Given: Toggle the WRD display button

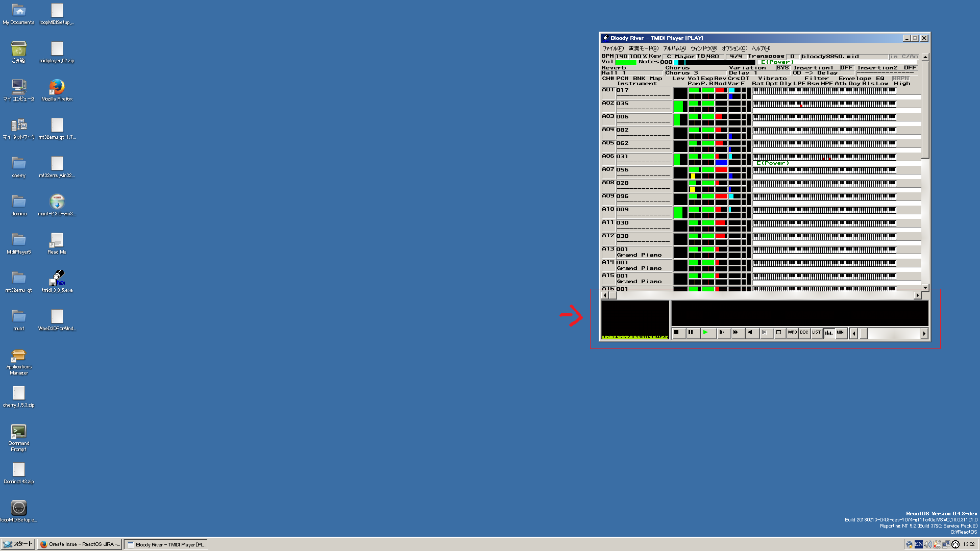Looking at the screenshot, I should (x=792, y=333).
